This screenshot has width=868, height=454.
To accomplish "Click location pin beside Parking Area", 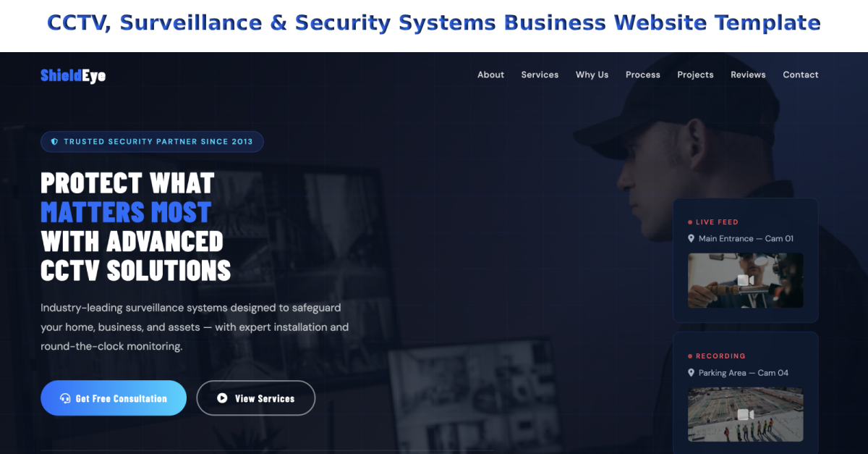I will tap(692, 373).
